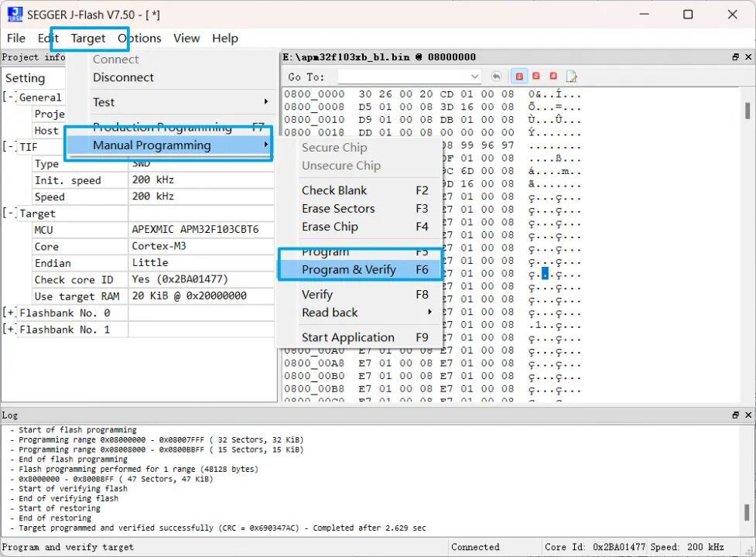Click the float panel icon on the data window

[734, 56]
